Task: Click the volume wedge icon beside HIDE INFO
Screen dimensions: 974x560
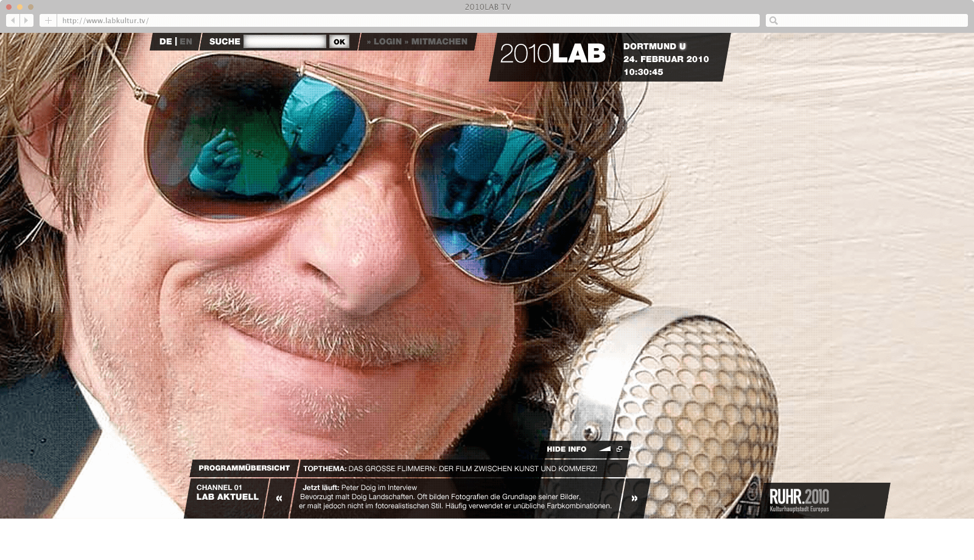Action: (604, 449)
